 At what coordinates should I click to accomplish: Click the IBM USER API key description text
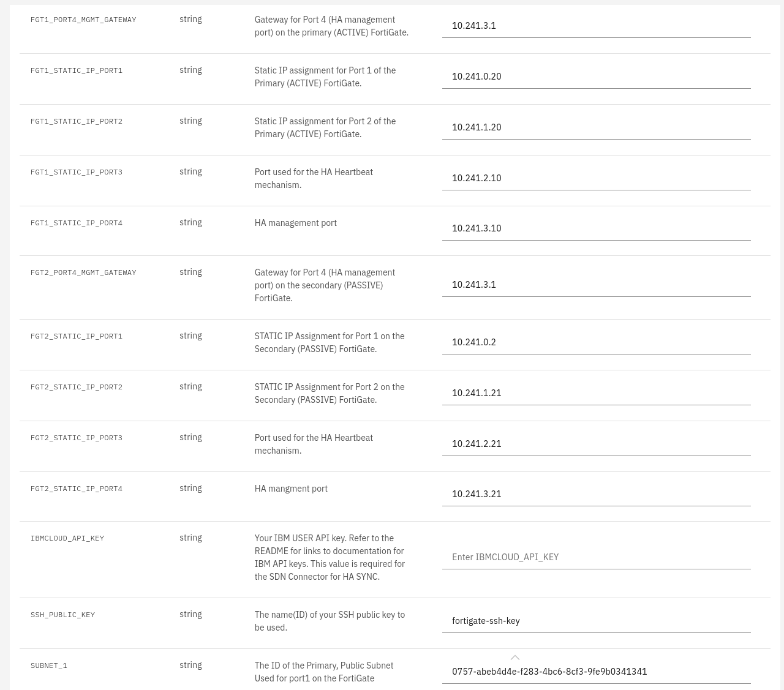point(330,557)
